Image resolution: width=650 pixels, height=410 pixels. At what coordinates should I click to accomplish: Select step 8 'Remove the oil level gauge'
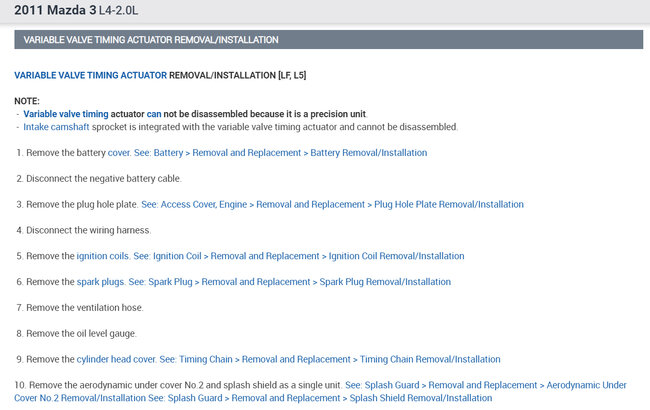pos(76,334)
